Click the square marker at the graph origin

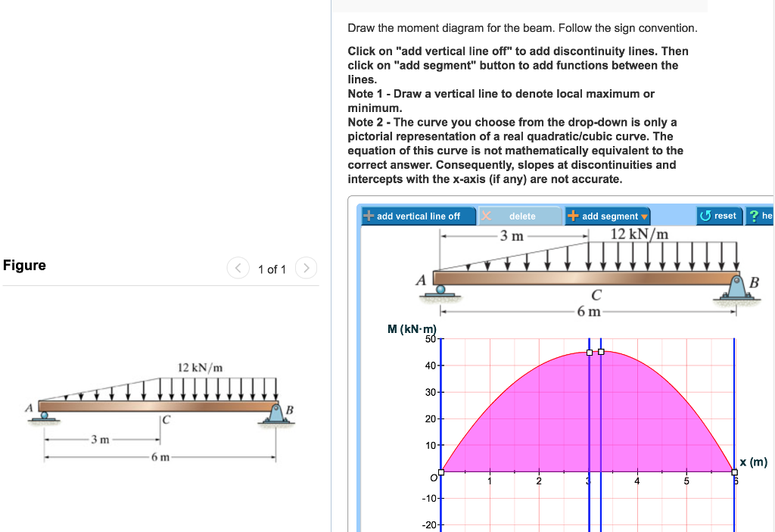[x=440, y=472]
